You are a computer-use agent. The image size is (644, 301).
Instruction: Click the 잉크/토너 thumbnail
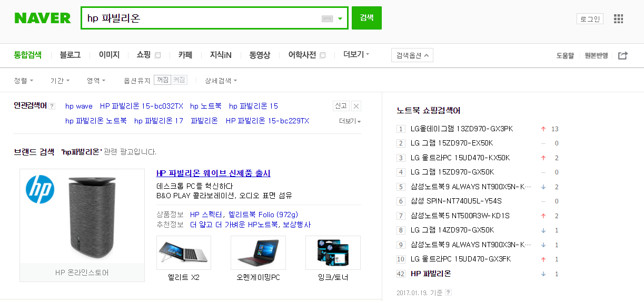[x=333, y=253]
